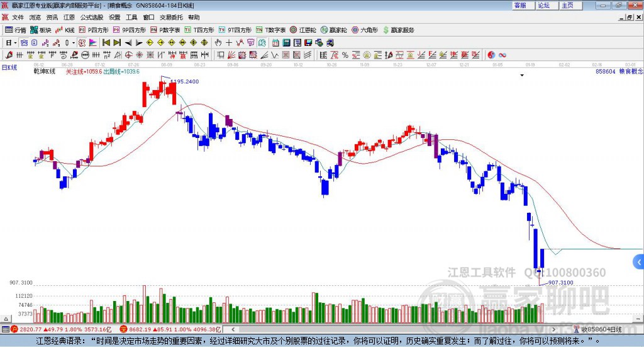Select the hand pan tool
Screen dimensions: 644x347
[x=218, y=43]
